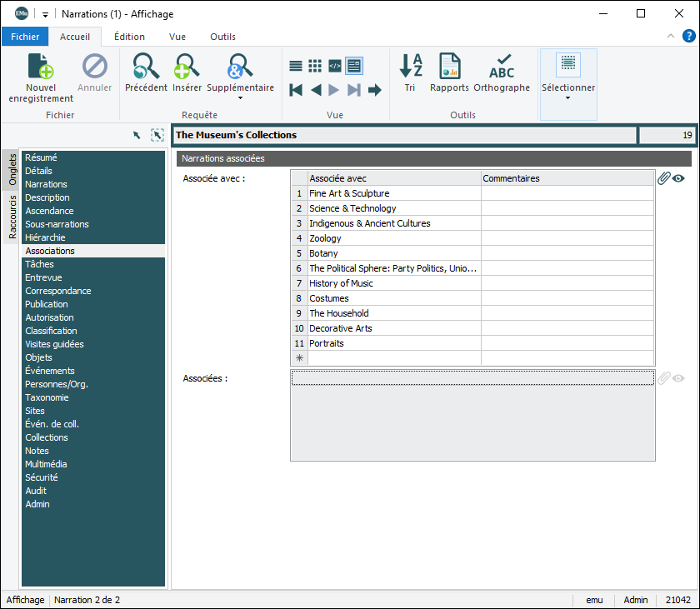Click the Zoology row in Associée avec
The height and width of the screenshot is (609, 700).
pyautogui.click(x=325, y=238)
